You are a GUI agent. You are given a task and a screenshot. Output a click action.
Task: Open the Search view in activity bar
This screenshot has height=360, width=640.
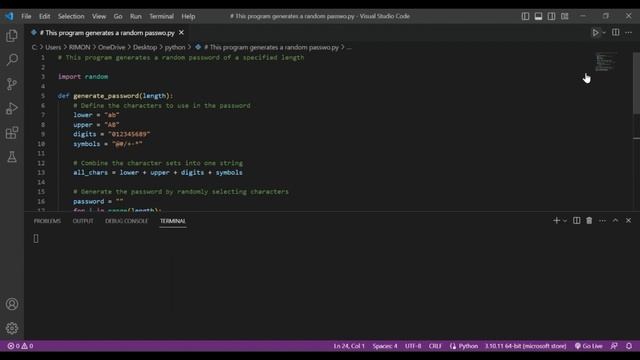pyautogui.click(x=12, y=60)
